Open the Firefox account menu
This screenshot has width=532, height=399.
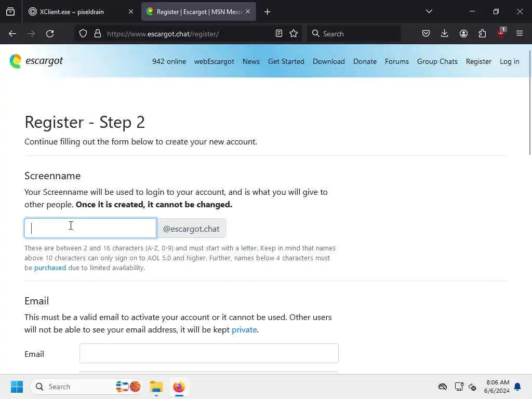(463, 34)
